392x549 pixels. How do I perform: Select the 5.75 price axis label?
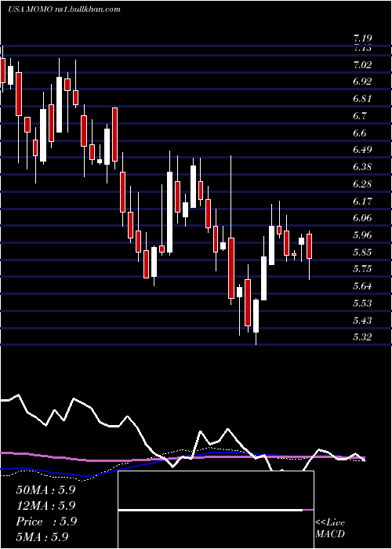tap(363, 269)
